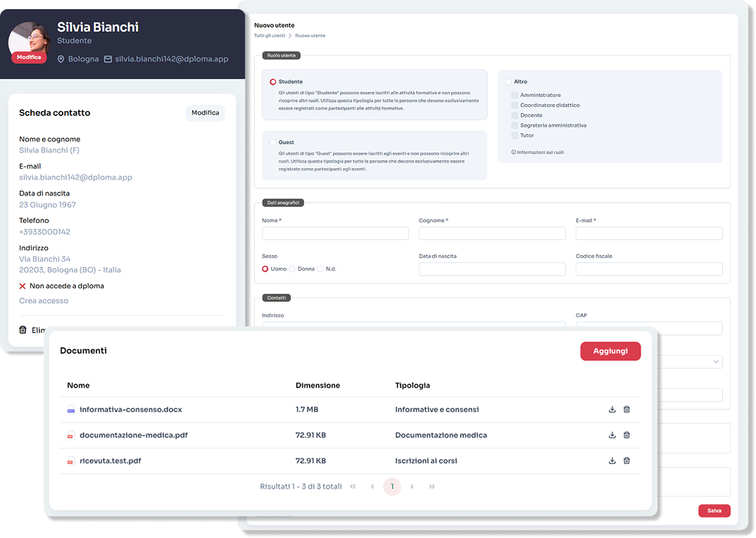Click email silvia.bianchi142@dploma.app in contact card
The image size is (756, 538).
[x=76, y=177]
